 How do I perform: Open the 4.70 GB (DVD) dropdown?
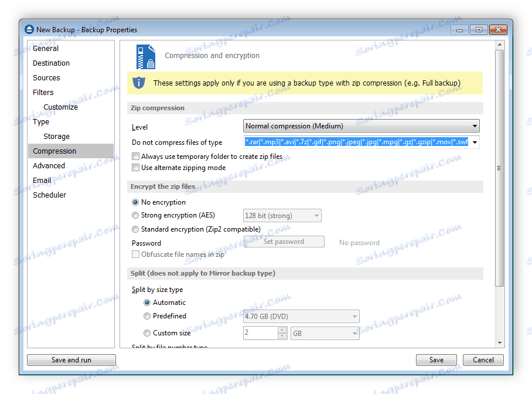tap(301, 316)
